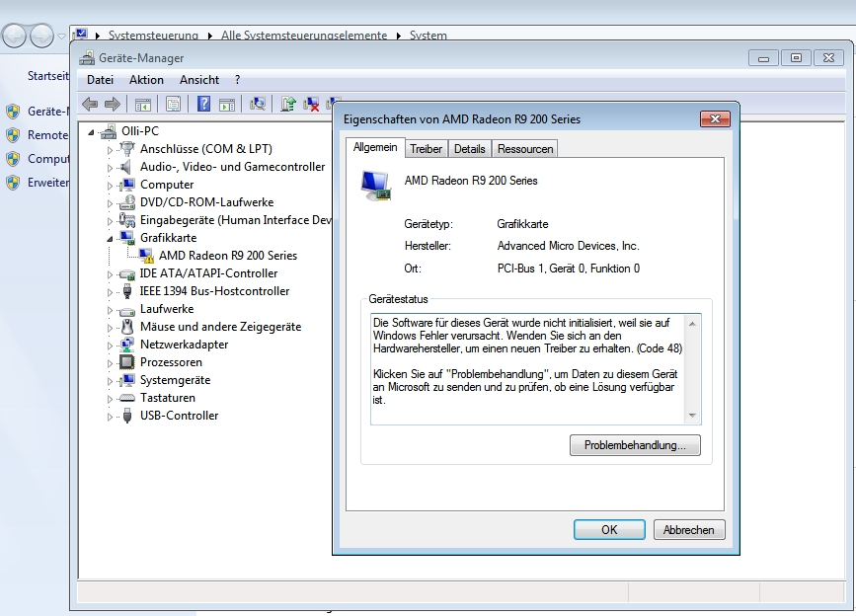Screen dimensions: 856x616
Task: Click the Abbrechen button
Action: coord(689,530)
